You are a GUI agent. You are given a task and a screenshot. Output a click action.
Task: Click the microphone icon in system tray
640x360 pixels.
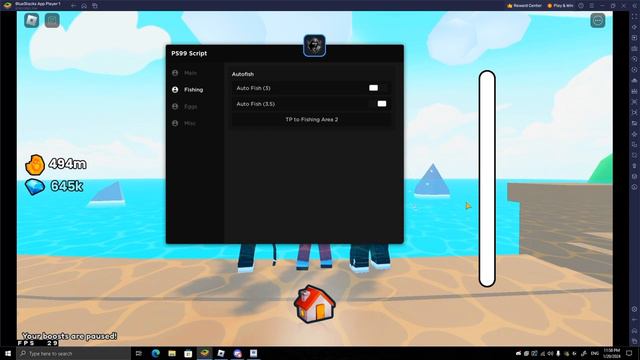click(558, 353)
